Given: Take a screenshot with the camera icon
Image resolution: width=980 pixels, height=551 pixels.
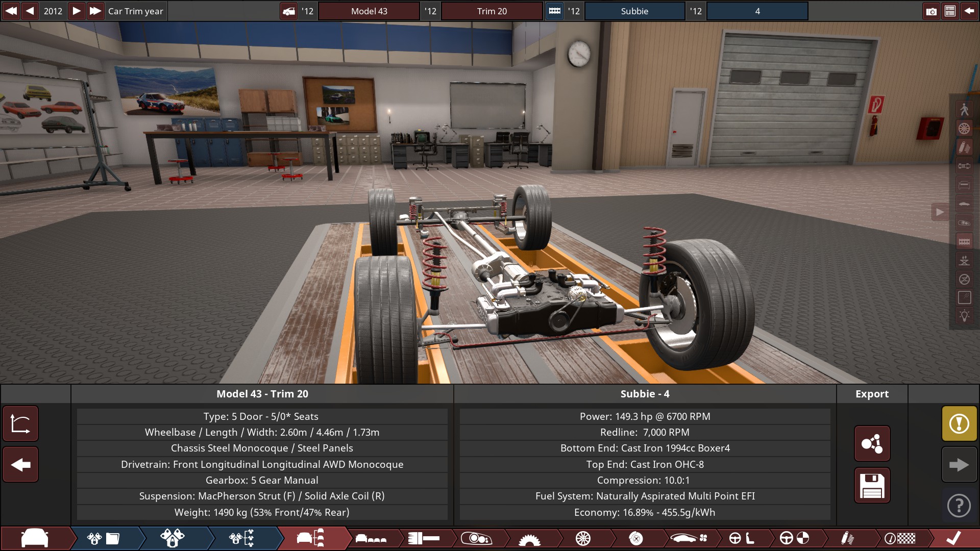Looking at the screenshot, I should pos(931,11).
